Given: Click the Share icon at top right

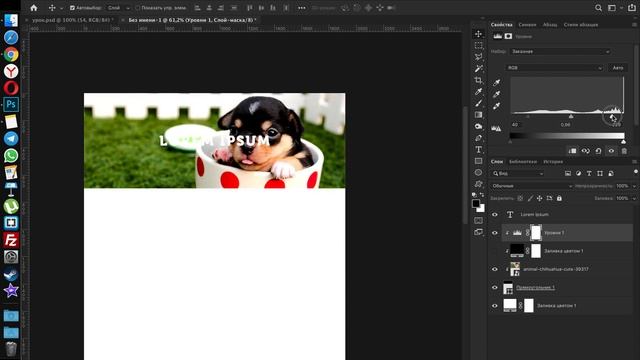Looking at the screenshot, I should [x=631, y=8].
